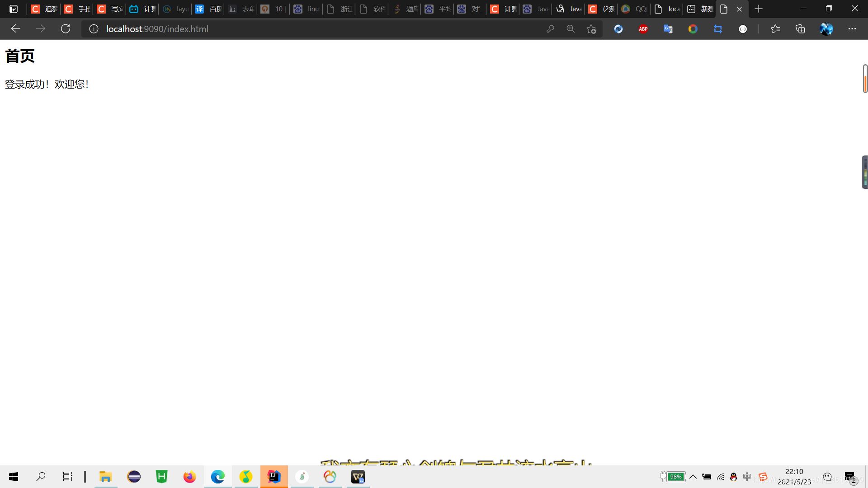Click the page vertical scrollbar thumb
Viewport: 868px width, 488px height.
[865, 79]
